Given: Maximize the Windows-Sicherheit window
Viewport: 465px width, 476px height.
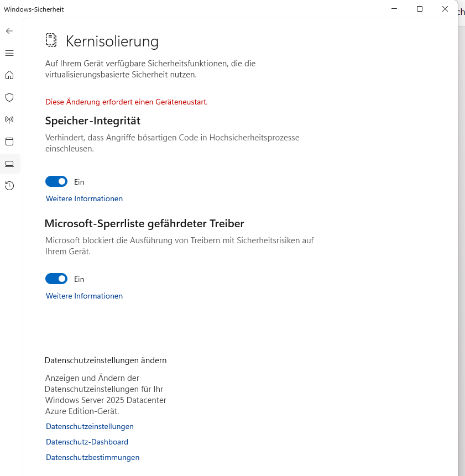Looking at the screenshot, I should tap(420, 9).
